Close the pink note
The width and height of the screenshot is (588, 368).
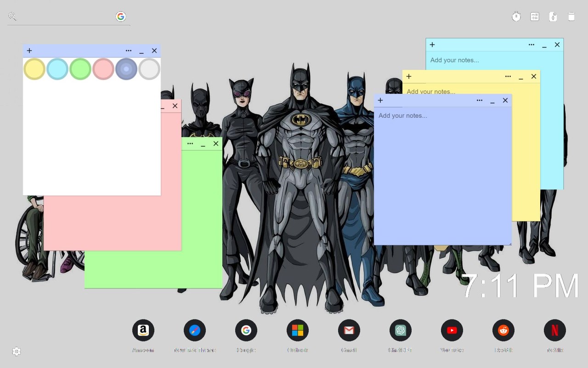tap(175, 106)
